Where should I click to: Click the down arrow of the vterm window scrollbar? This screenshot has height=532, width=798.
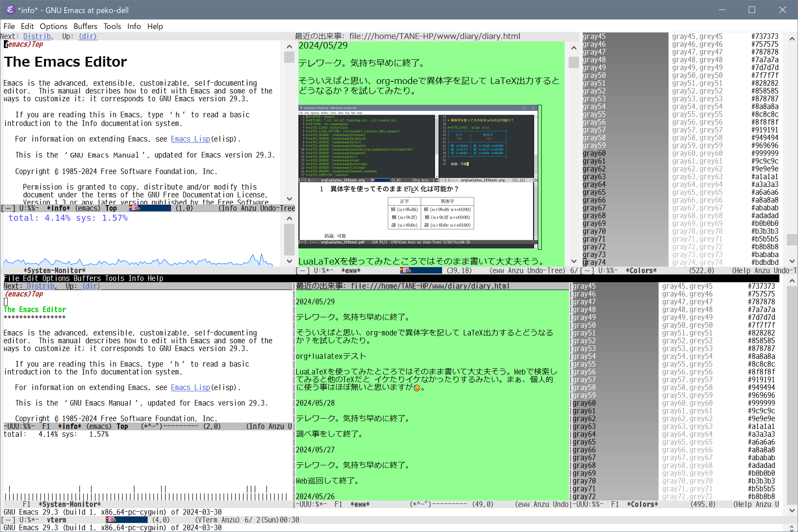pyautogui.click(x=792, y=511)
